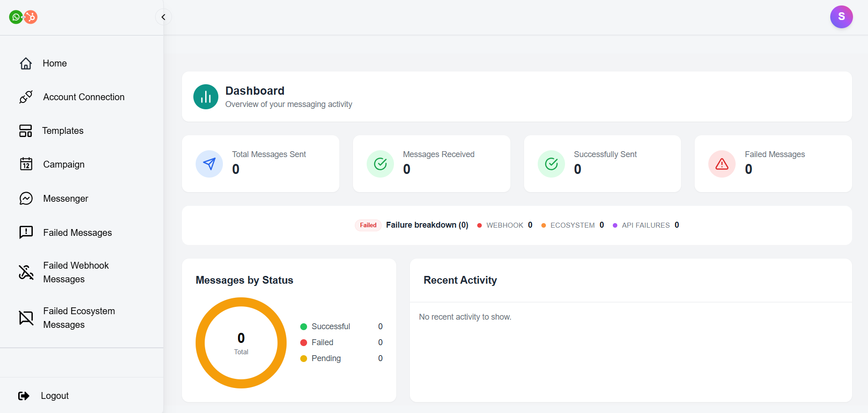Click the Messenger chat bubble icon
Screen dimensions: 868x413
[26, 199]
